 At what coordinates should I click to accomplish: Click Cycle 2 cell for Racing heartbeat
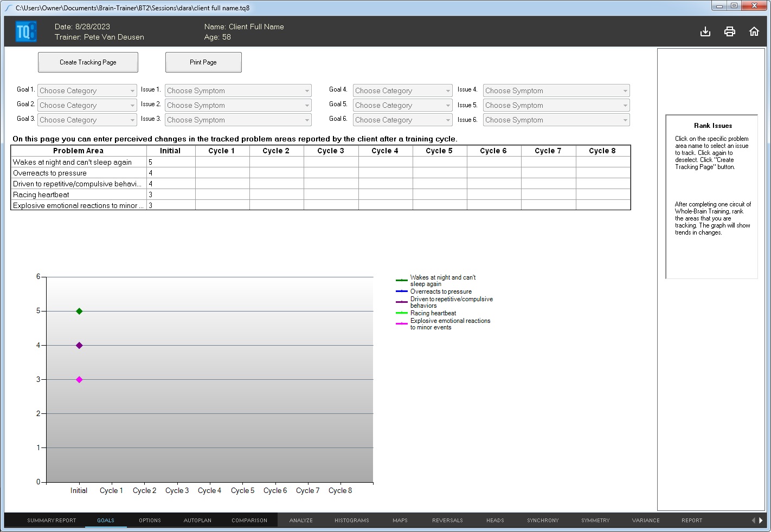[277, 194]
